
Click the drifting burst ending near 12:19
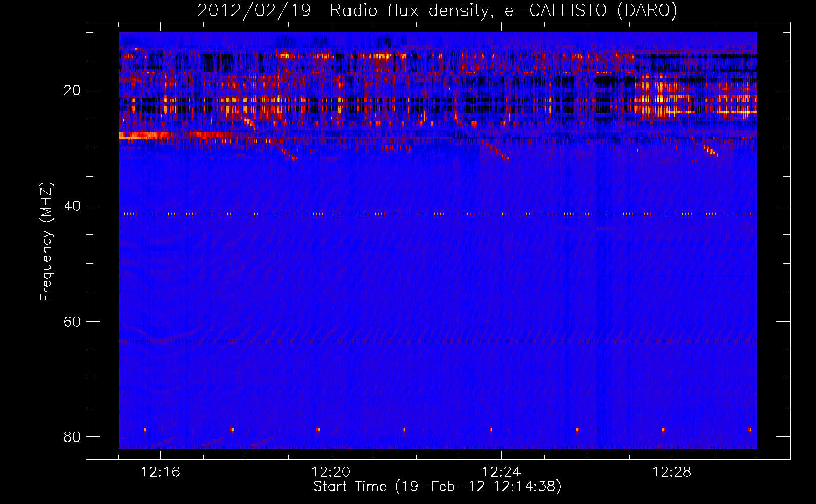[287, 152]
